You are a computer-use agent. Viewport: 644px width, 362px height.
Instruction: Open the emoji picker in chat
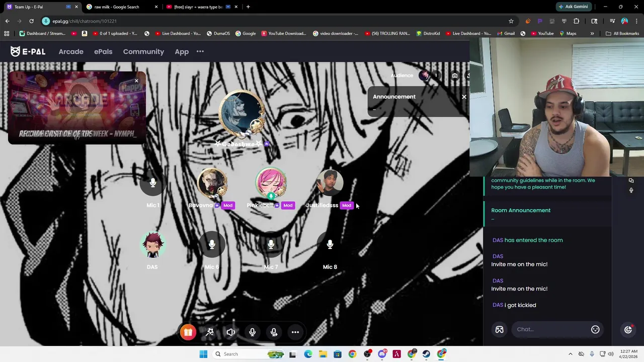[595, 329]
